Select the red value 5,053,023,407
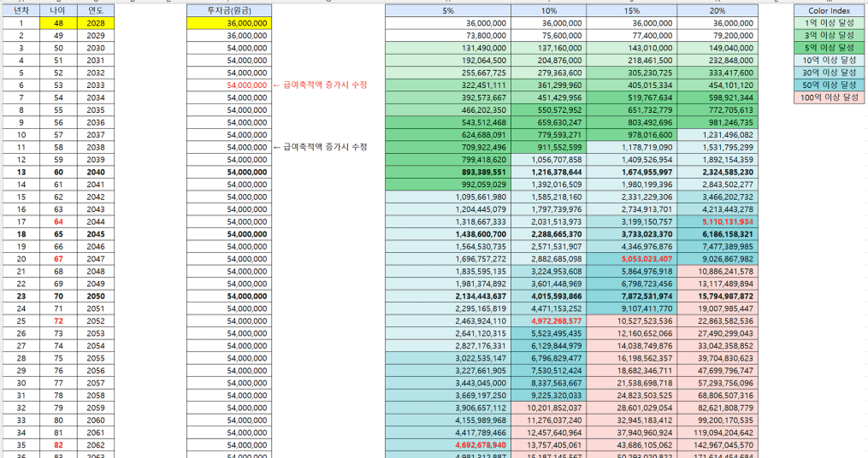 (632, 259)
